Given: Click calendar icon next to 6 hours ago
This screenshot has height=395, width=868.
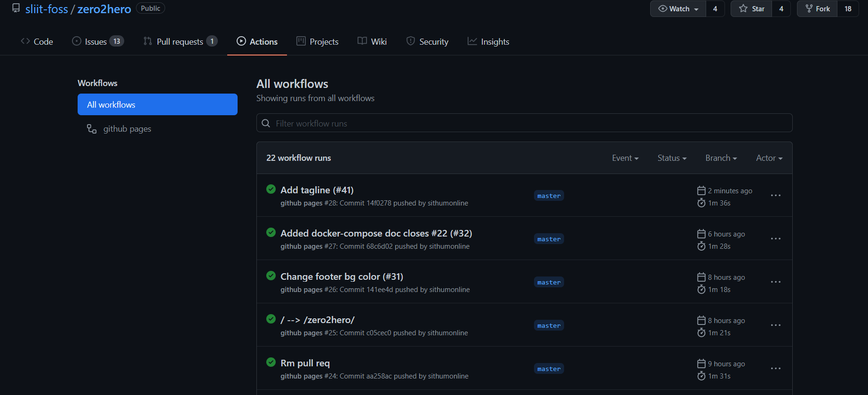Looking at the screenshot, I should click(x=701, y=234).
